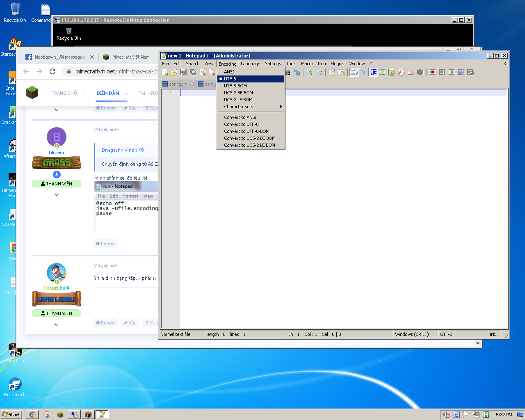The width and height of the screenshot is (525, 420).
Task: Select the UTF-8 encoding radio option
Action: (x=230, y=79)
